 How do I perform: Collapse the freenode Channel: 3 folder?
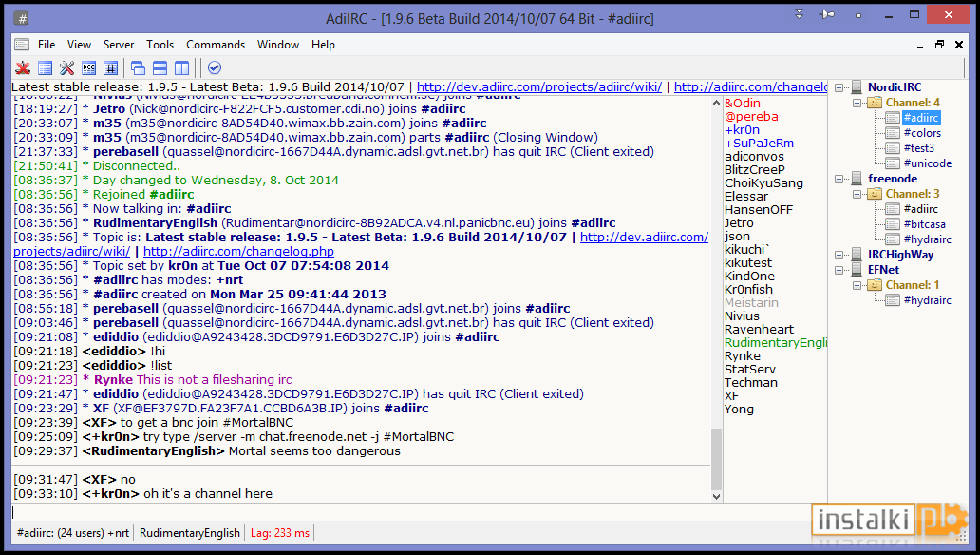coord(857,194)
